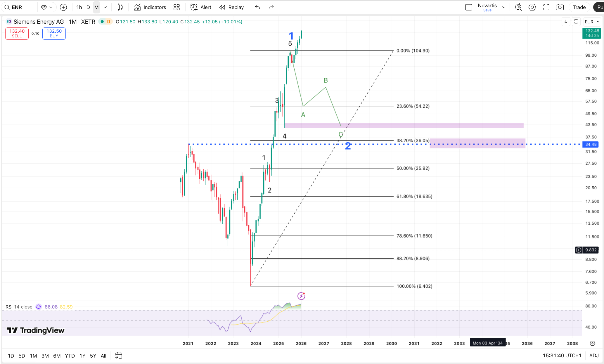Click the undo arrow
604x364 pixels.
(x=257, y=7)
